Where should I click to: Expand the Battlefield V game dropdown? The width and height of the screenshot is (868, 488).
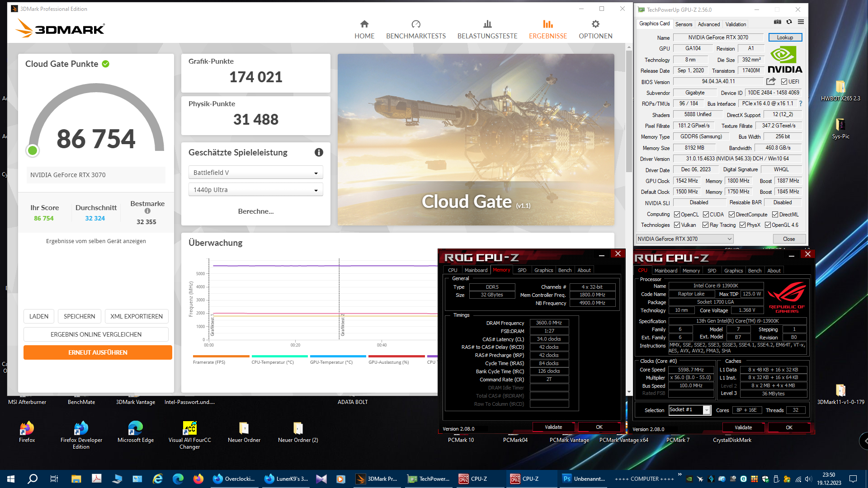(255, 173)
